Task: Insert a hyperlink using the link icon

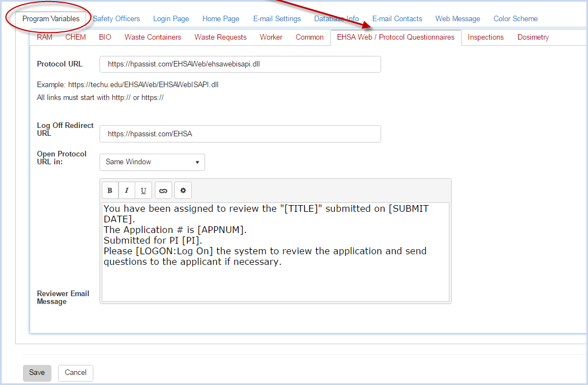Action: [x=163, y=191]
